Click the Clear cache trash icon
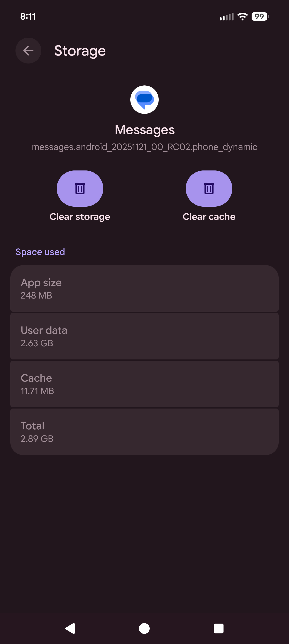The height and width of the screenshot is (644, 289). (209, 189)
